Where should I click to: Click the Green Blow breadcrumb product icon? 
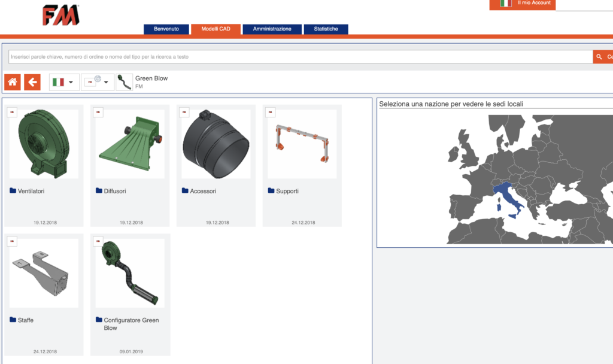(x=124, y=82)
